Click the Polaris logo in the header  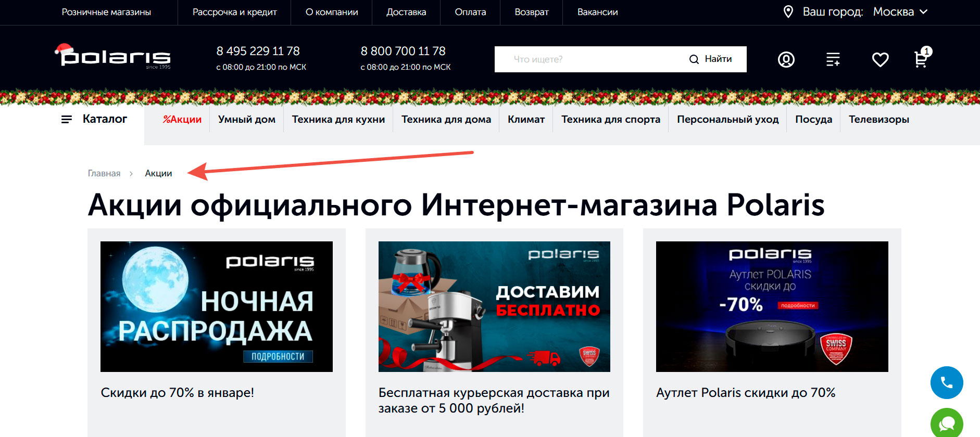pos(113,56)
